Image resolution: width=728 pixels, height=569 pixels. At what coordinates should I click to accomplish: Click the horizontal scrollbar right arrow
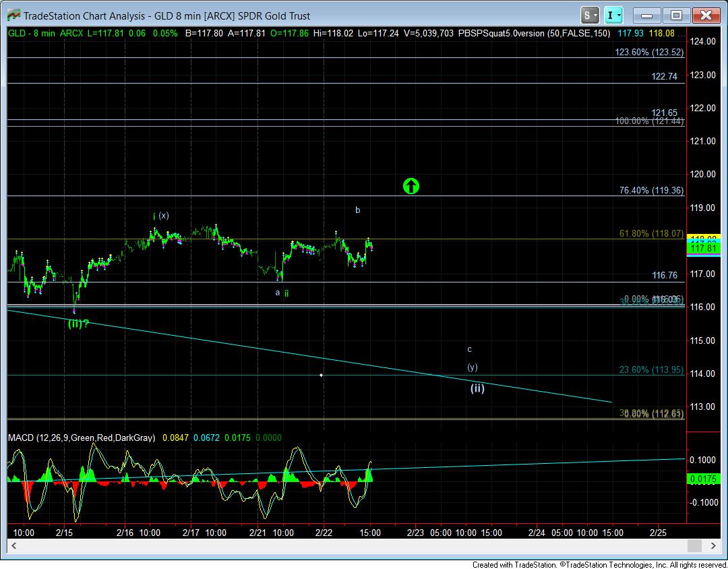pos(712,545)
